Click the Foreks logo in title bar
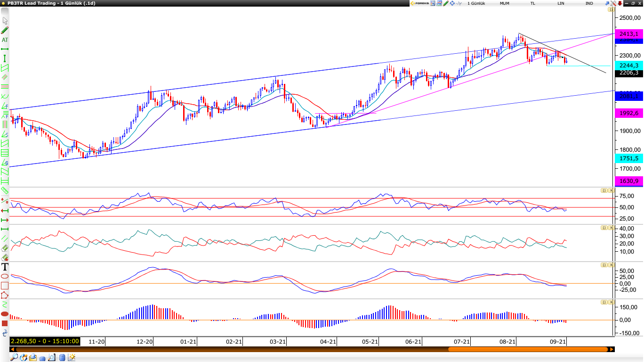Screen dimensions: 644x362 coord(419,3)
